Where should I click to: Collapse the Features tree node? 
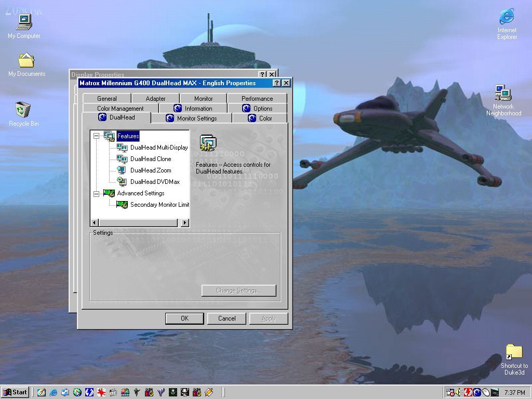coord(96,136)
